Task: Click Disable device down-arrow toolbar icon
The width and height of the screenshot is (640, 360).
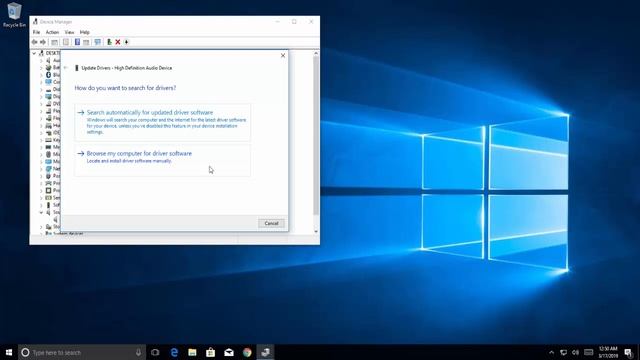Action: click(x=127, y=42)
